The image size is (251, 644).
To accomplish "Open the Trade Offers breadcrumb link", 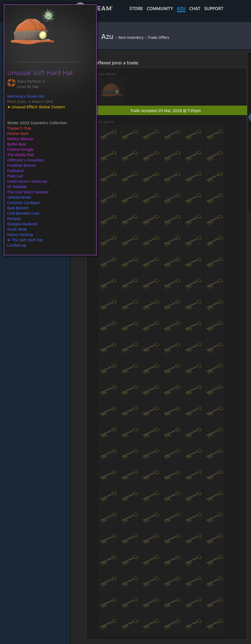I will (x=158, y=38).
